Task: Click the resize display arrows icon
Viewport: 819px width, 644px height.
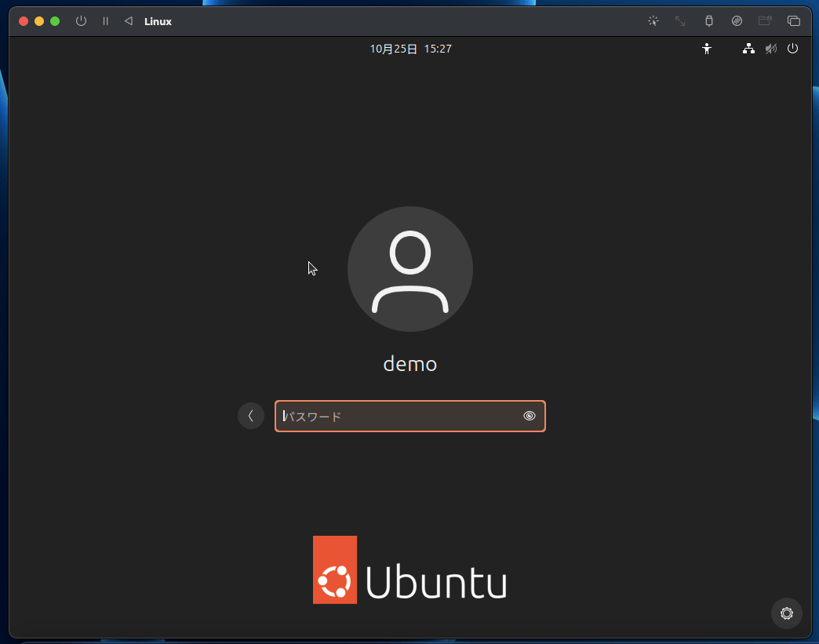Action: click(680, 21)
